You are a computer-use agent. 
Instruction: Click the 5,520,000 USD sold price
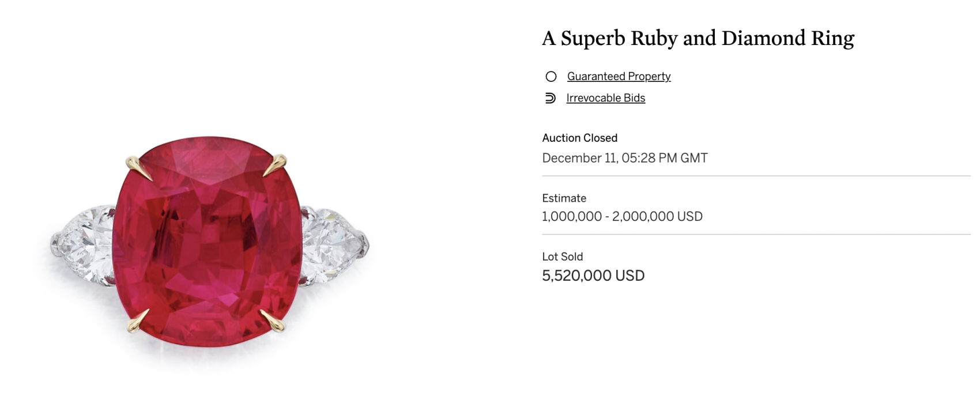[x=593, y=276]
